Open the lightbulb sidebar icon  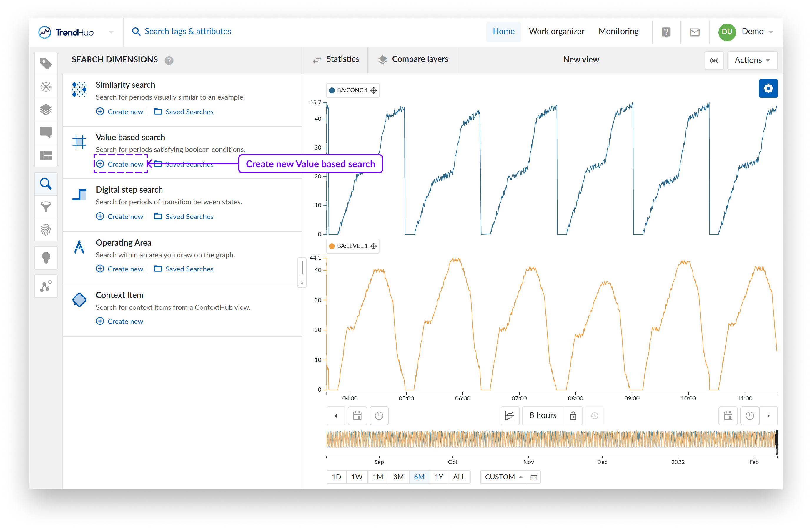pos(46,258)
